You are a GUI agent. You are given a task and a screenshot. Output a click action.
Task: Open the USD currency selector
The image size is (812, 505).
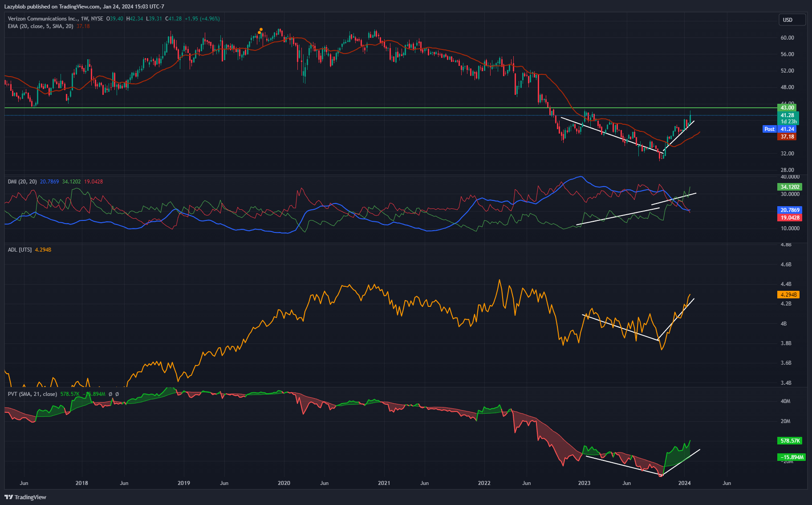pos(792,20)
